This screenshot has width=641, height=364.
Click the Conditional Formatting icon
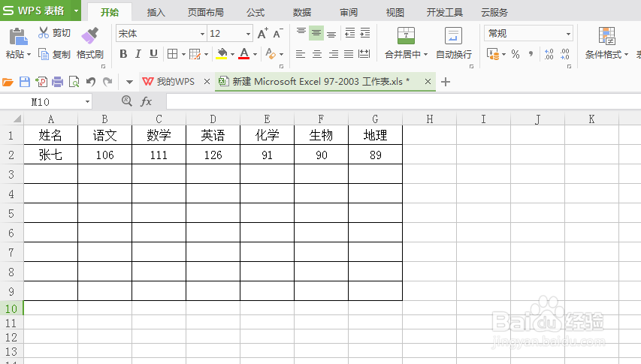[606, 36]
